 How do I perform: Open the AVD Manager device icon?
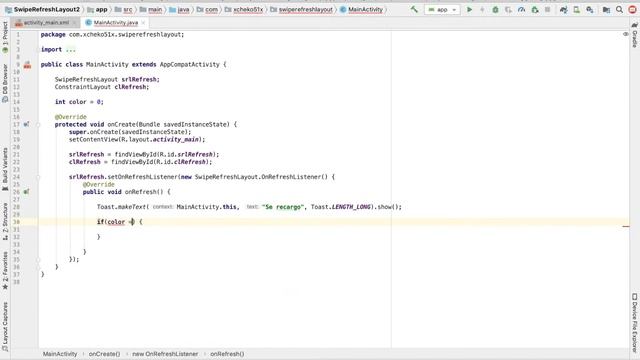click(x=576, y=9)
